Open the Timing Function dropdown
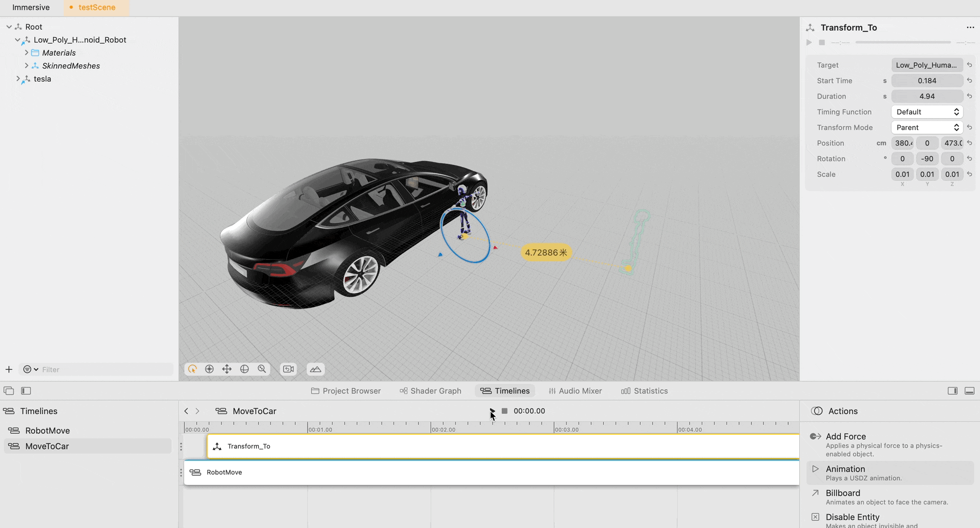This screenshot has width=980, height=528. coord(927,112)
